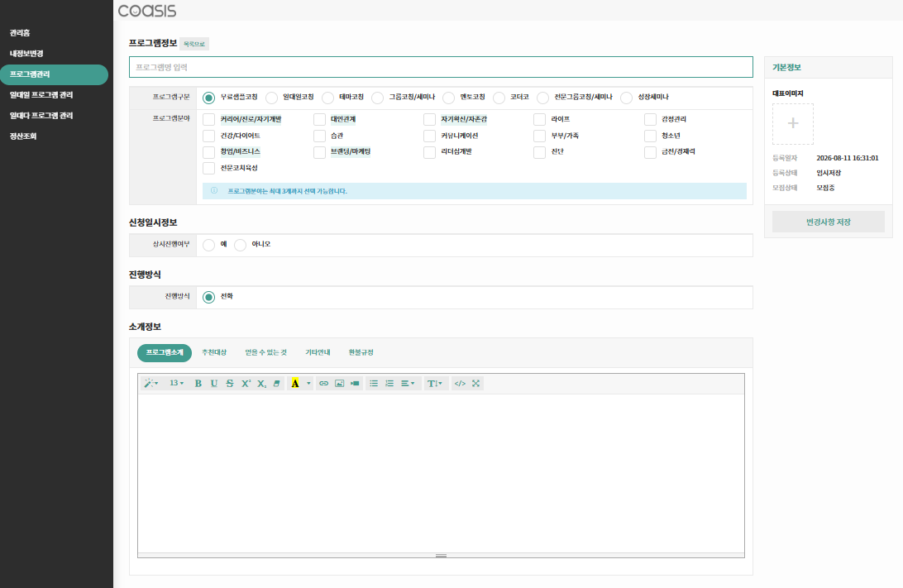Click the eraser remove-format icon
Image resolution: width=903 pixels, height=588 pixels.
pos(277,384)
